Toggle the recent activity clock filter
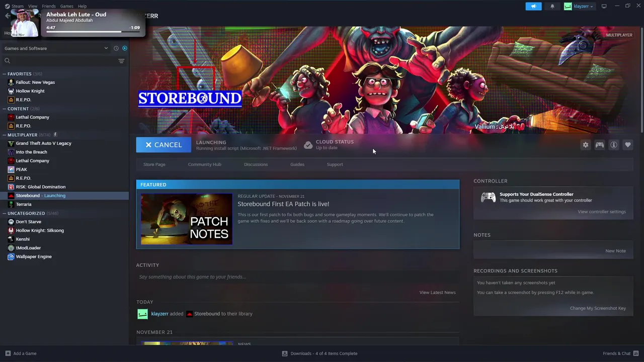 point(116,48)
